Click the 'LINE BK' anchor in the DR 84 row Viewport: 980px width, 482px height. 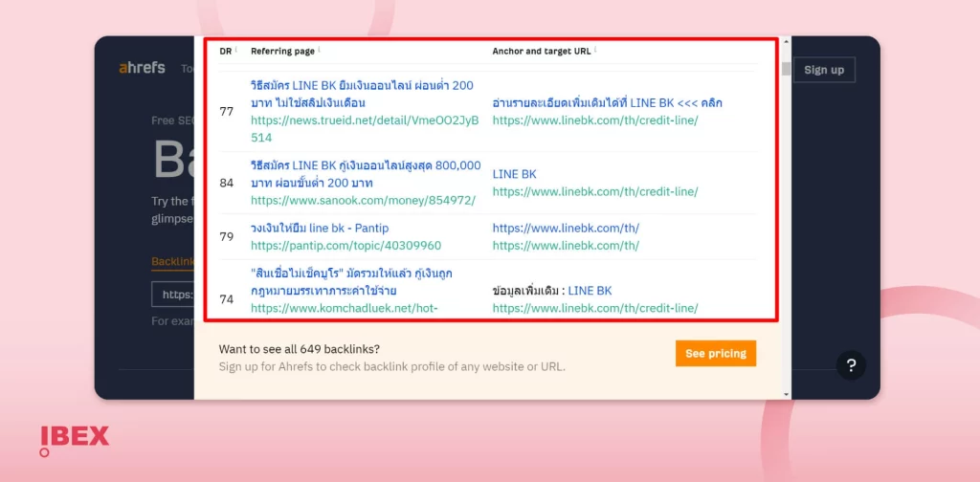point(514,174)
